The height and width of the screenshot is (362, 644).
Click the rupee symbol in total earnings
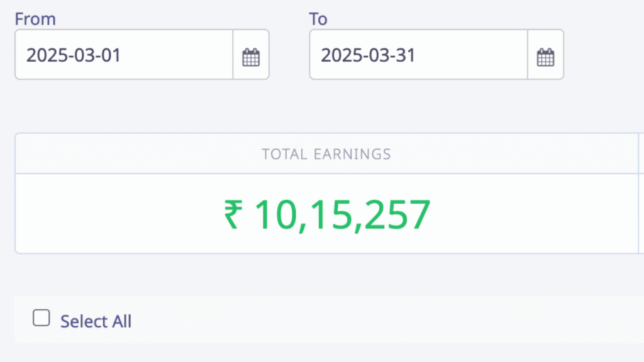point(232,214)
